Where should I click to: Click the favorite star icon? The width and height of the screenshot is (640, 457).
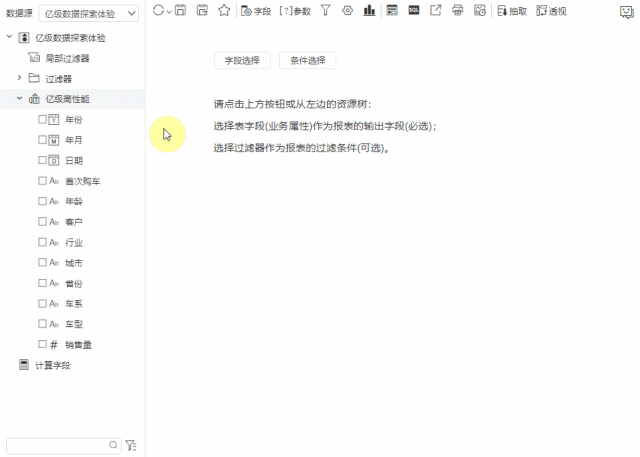click(x=224, y=11)
